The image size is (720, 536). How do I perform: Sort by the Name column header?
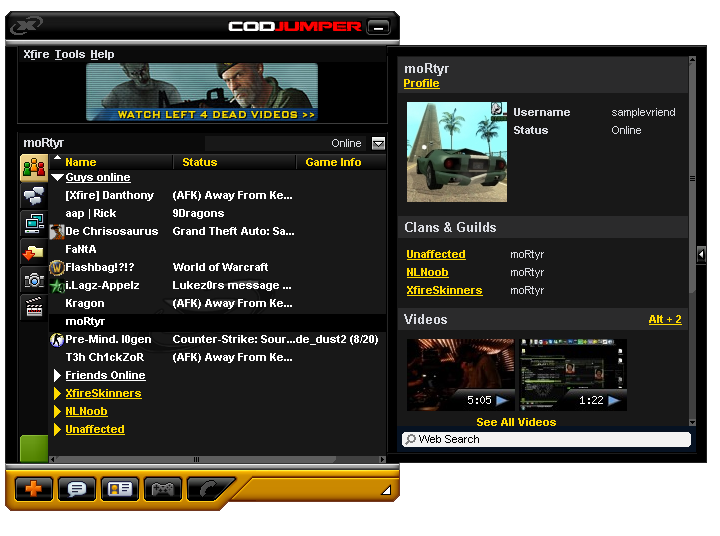tap(80, 162)
